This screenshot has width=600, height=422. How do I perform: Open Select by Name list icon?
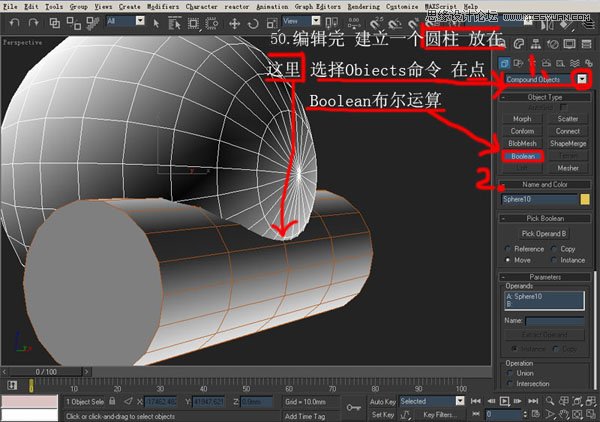tap(174, 23)
